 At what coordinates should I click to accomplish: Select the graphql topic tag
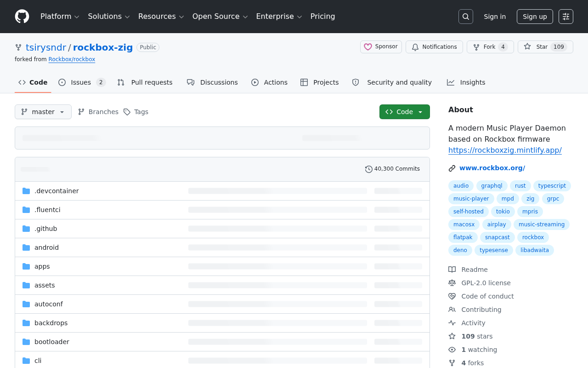492,186
